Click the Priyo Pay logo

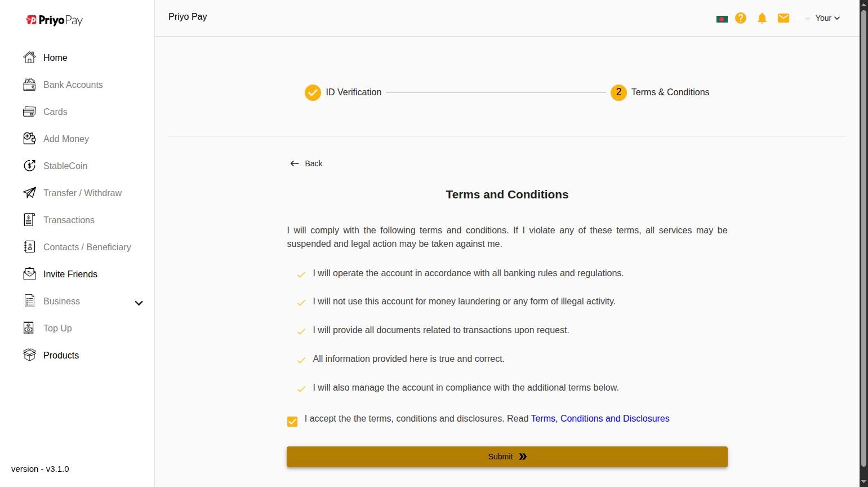point(55,20)
